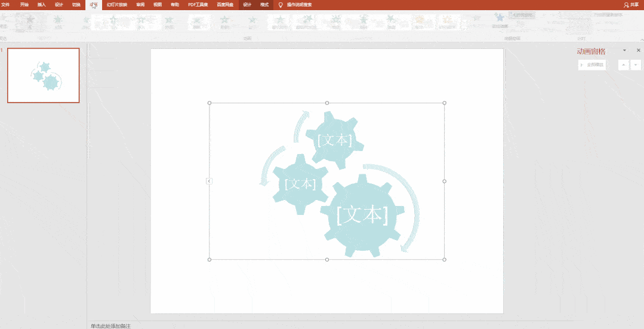The height and width of the screenshot is (329, 644).
Task: Open the 百度网盘 tab
Action: (225, 5)
